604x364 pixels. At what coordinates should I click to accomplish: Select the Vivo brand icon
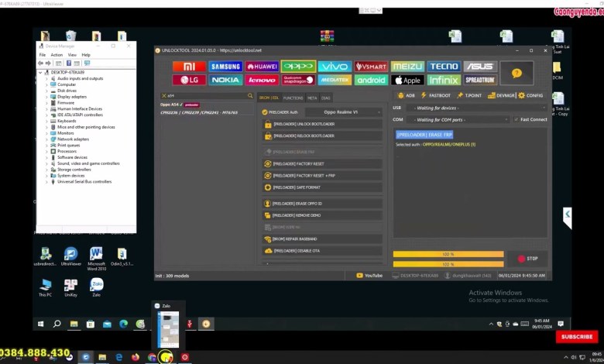coord(335,67)
